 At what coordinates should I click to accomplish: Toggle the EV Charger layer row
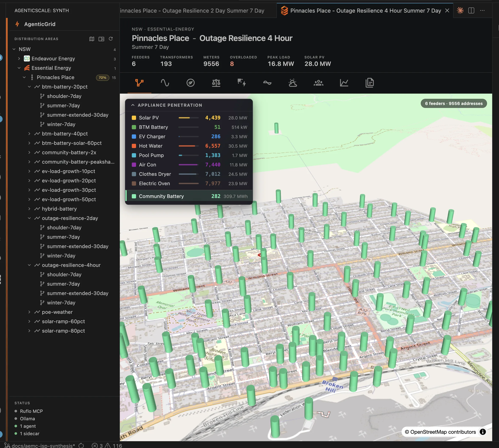point(189,136)
